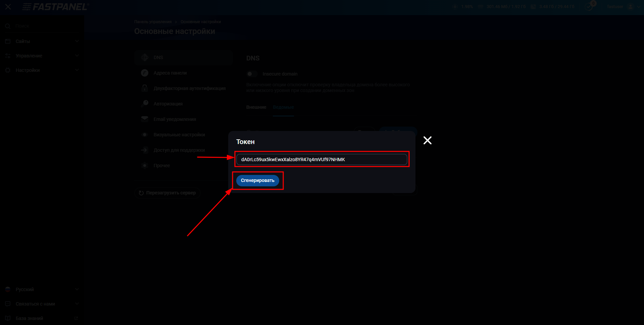Switch to the Внешние tab
Image resolution: width=644 pixels, height=325 pixels.
256,107
